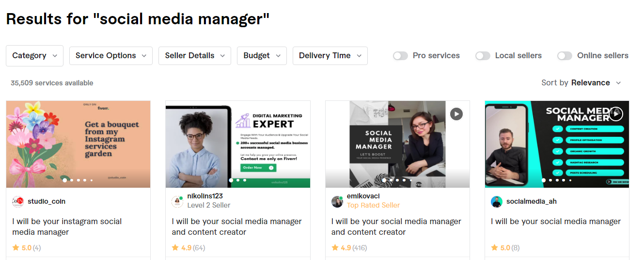Play video on socialmedia_ah gig thumbnail
Viewport: 644px width, 260px height.
(615, 114)
